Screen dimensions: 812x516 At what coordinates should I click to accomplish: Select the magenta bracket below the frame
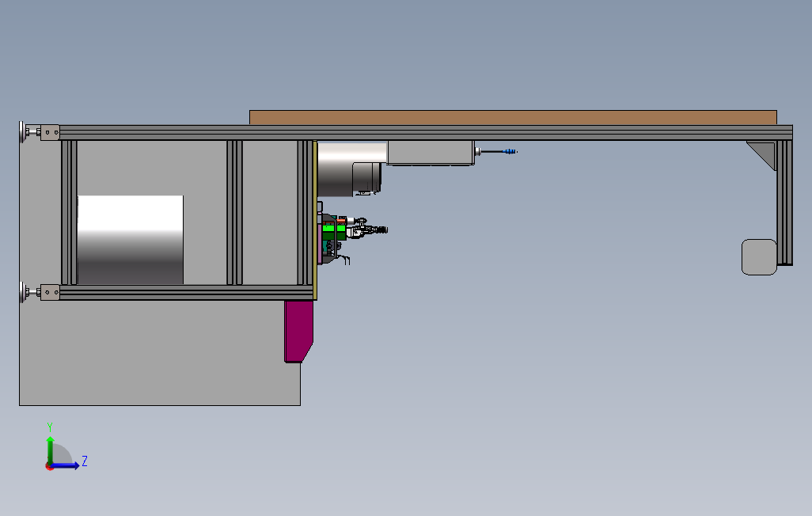coord(298,332)
